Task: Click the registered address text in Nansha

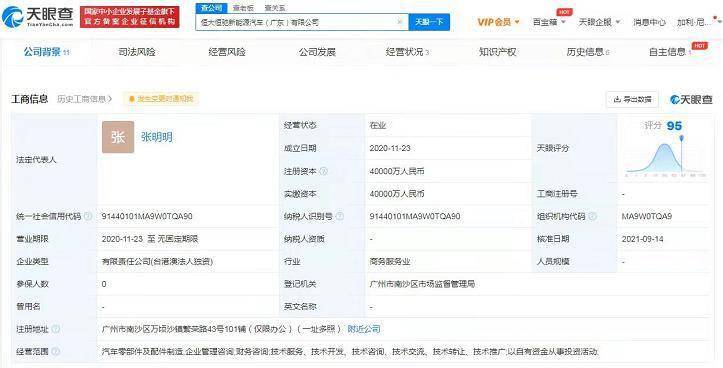Action: (x=221, y=329)
